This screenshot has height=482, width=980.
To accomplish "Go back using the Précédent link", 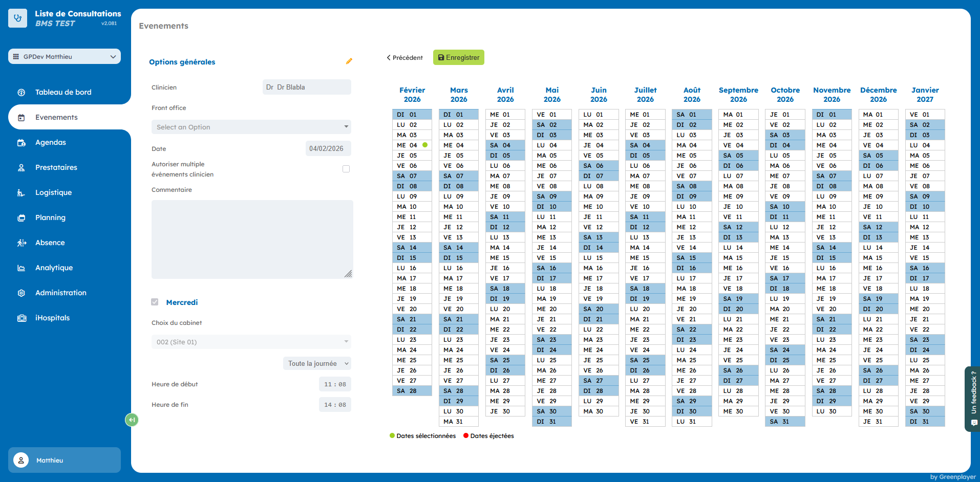I will tap(404, 58).
